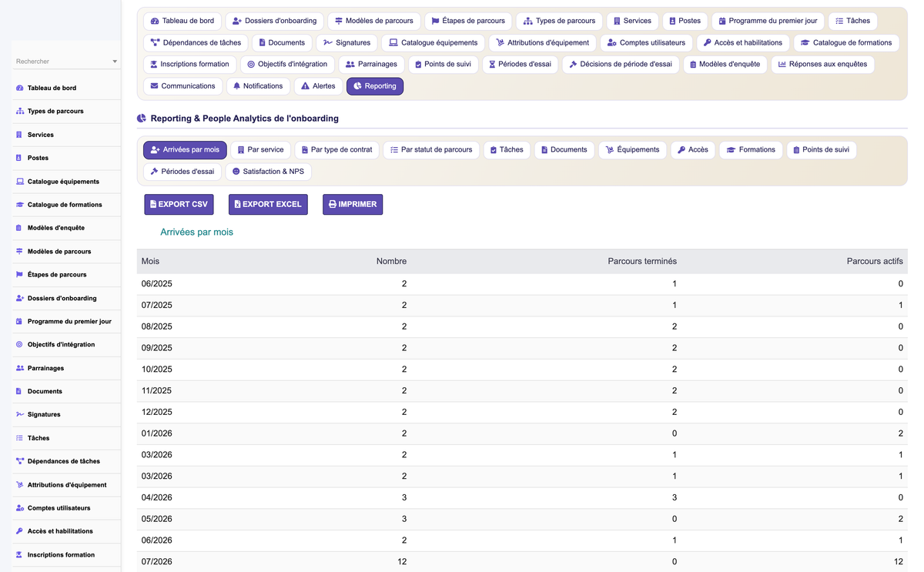Switch to Par statut de parcours tab
Screen dimensions: 924x572
point(431,150)
